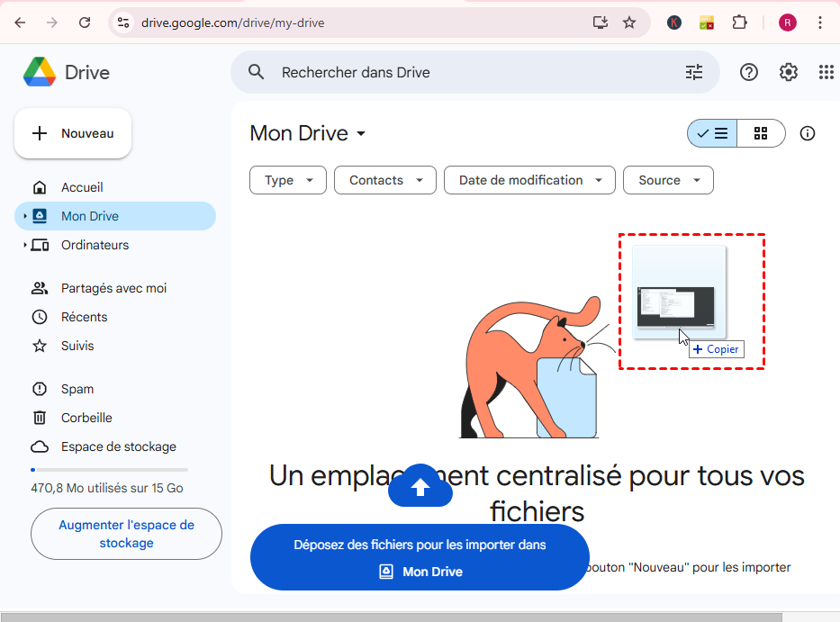Open the Mon Drive title dropdown
The width and height of the screenshot is (840, 622).
point(361,133)
